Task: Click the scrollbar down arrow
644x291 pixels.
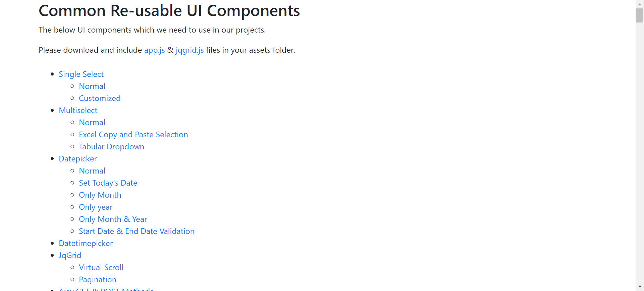Action: [640, 287]
